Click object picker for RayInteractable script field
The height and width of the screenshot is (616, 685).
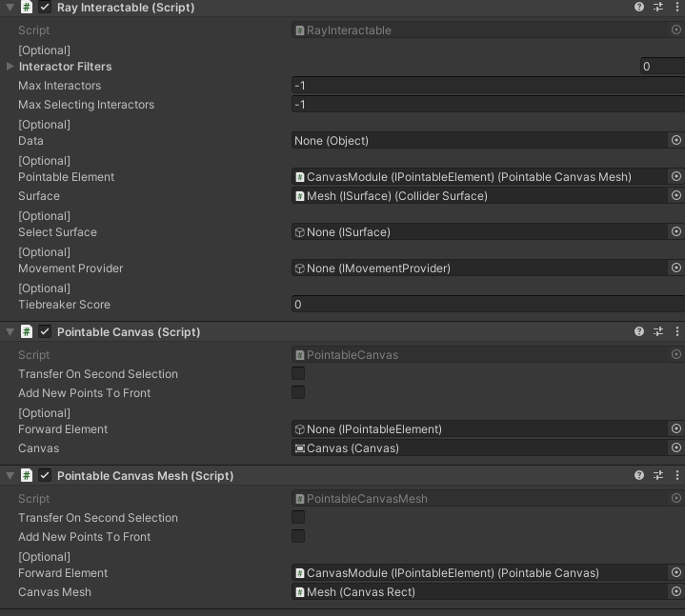coord(675,30)
